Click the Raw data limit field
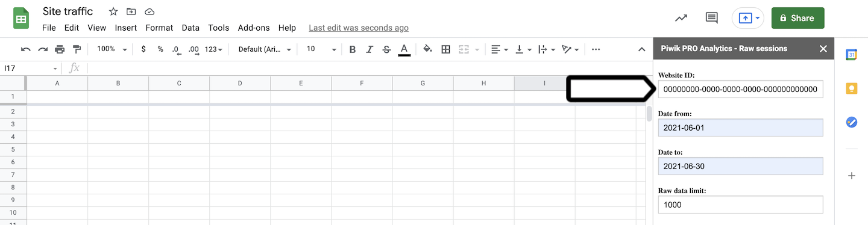 pos(740,205)
